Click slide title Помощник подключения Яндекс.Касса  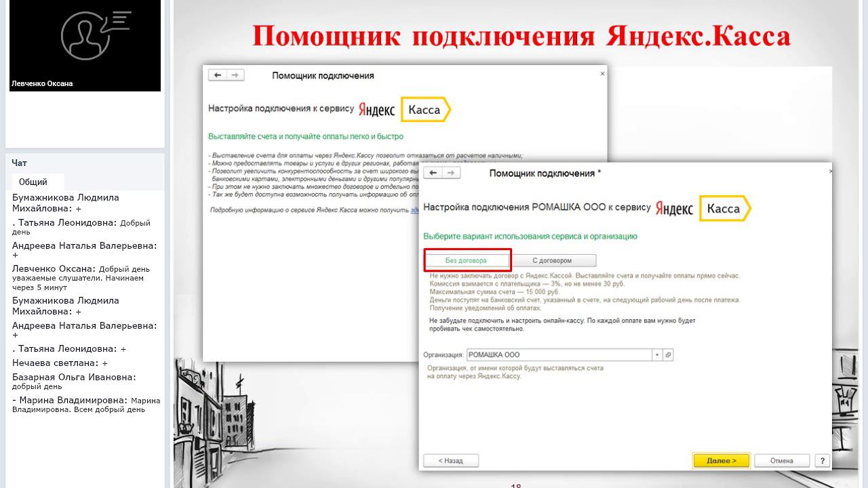(x=521, y=35)
